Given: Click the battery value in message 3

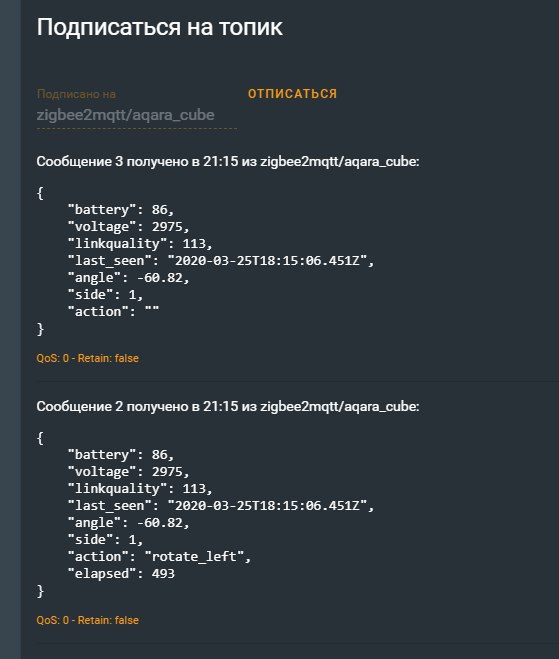Looking at the screenshot, I should click(x=162, y=209).
